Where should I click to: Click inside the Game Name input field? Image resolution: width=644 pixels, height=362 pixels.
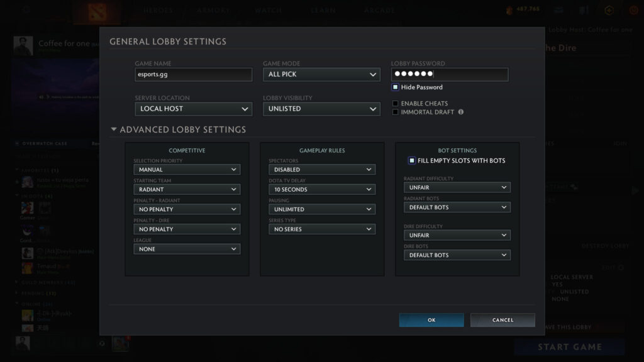[193, 74]
